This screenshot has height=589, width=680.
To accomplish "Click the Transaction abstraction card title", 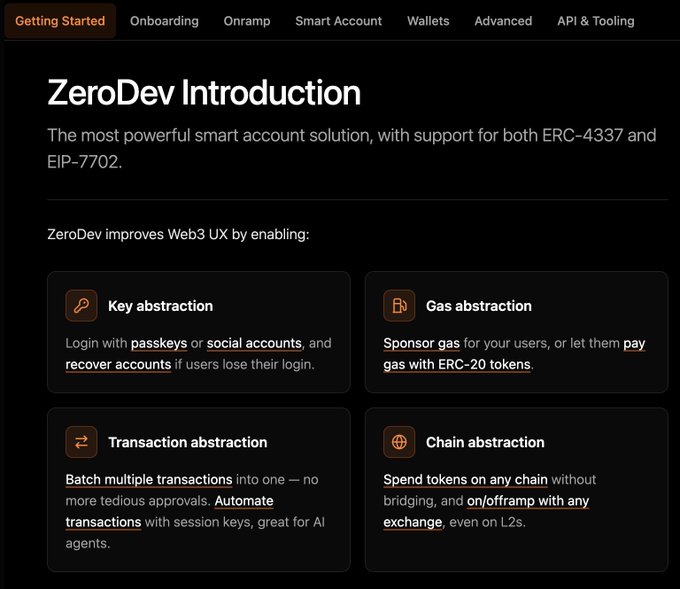I will click(188, 442).
